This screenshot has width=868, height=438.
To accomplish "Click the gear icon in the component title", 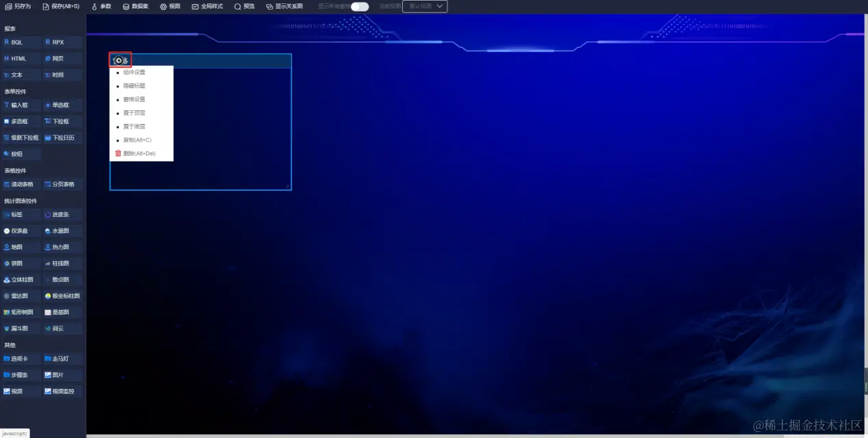I will tap(119, 61).
